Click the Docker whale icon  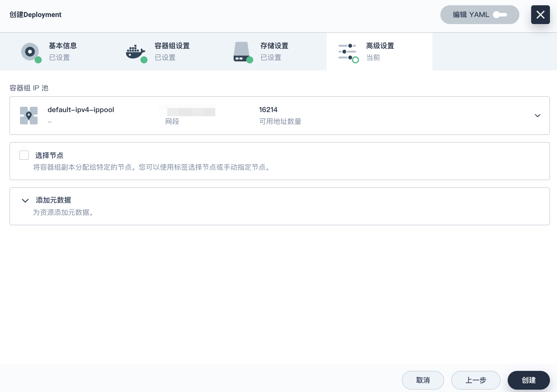pos(135,52)
